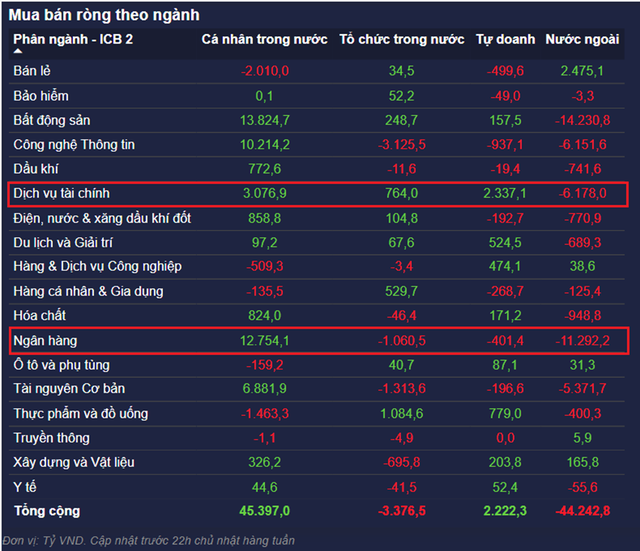Click the Y tế sector label
Viewport: 640px width, 551px height.
point(25,487)
